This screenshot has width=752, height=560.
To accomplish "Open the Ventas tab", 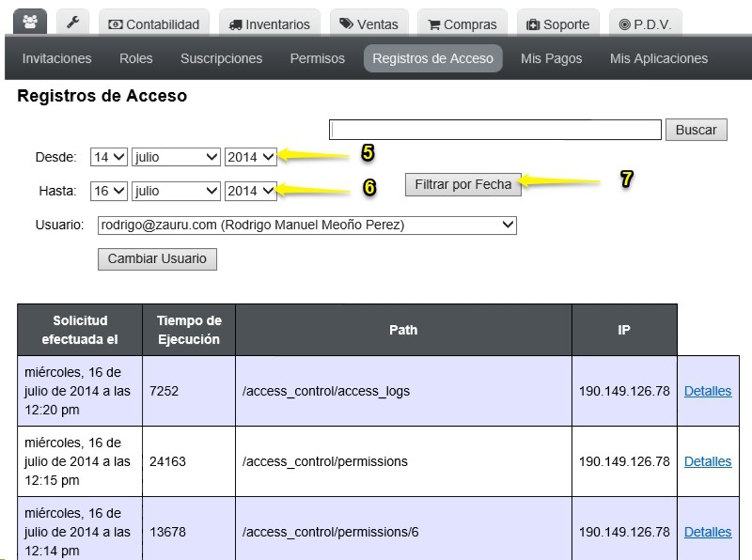I will pyautogui.click(x=368, y=24).
